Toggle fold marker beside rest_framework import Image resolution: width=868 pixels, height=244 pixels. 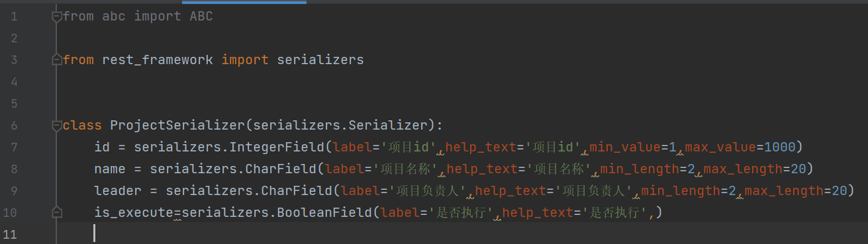[57, 60]
